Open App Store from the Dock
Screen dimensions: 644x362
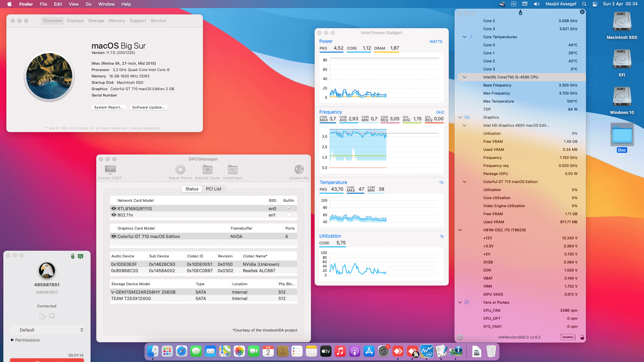pyautogui.click(x=369, y=351)
